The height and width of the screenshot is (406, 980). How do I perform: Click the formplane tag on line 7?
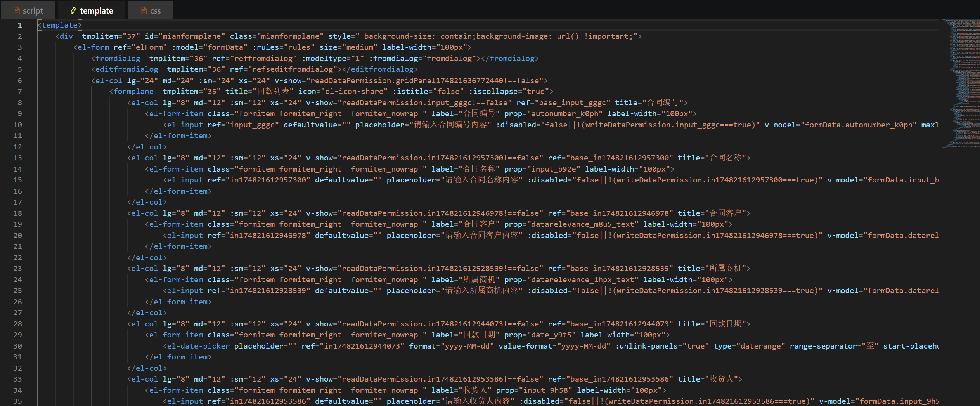(133, 92)
